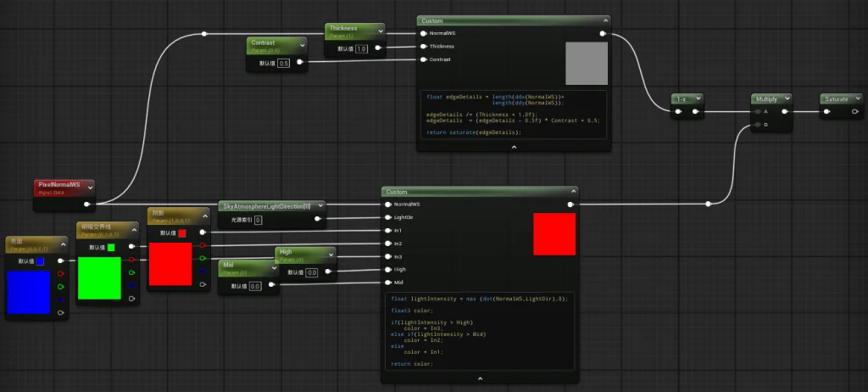
Task: Click the Multiply node output pin
Action: (784, 111)
